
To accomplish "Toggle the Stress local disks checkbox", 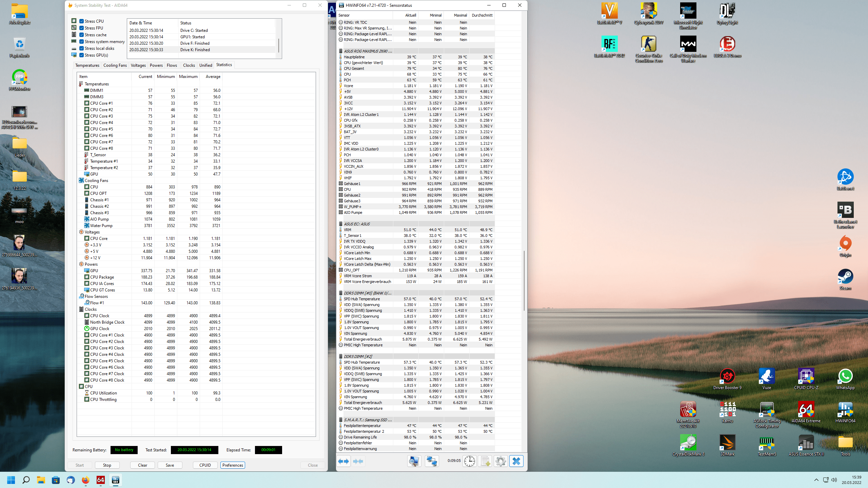I will click(x=81, y=48).
